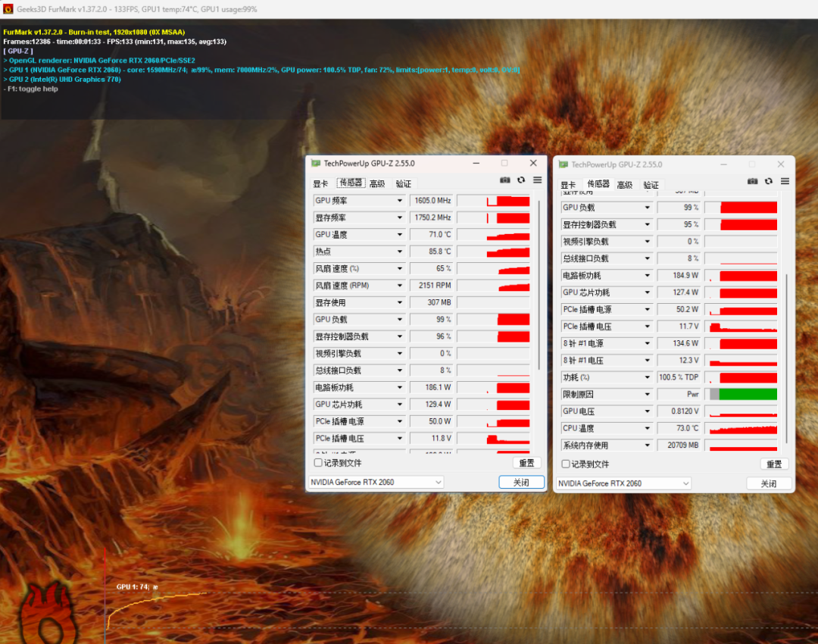Image resolution: width=818 pixels, height=644 pixels.
Task: Click the FurMark GPU 1 temperature graph label
Action: [136, 587]
